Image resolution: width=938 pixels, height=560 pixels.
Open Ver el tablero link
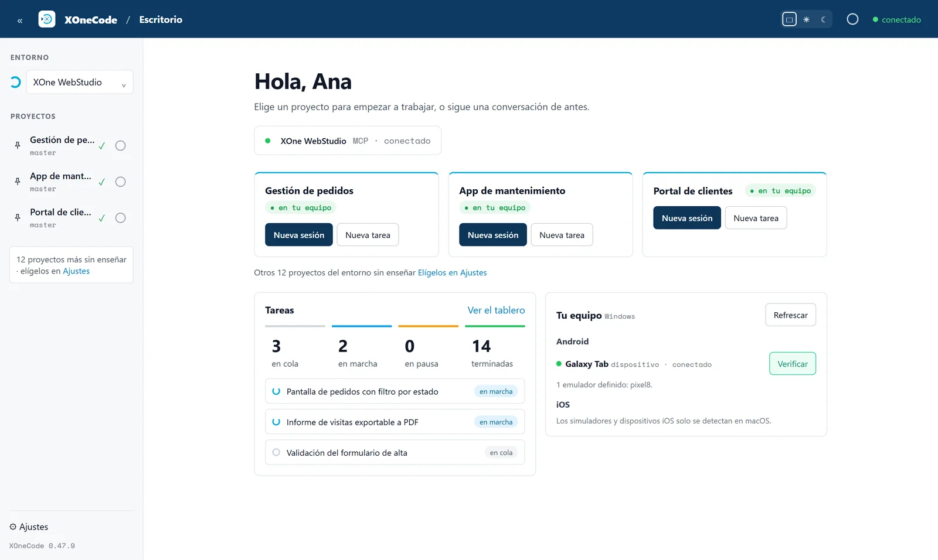click(x=496, y=310)
